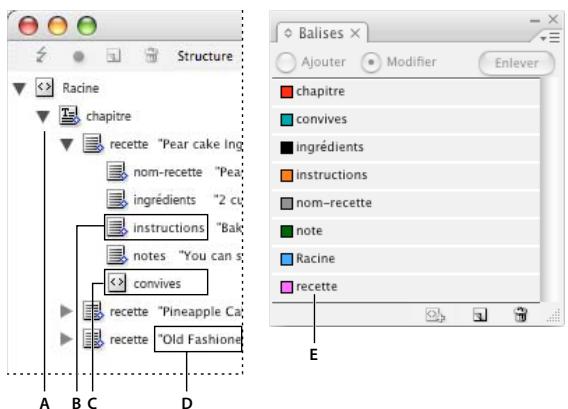Collapse the chapitre tree node

[43, 116]
